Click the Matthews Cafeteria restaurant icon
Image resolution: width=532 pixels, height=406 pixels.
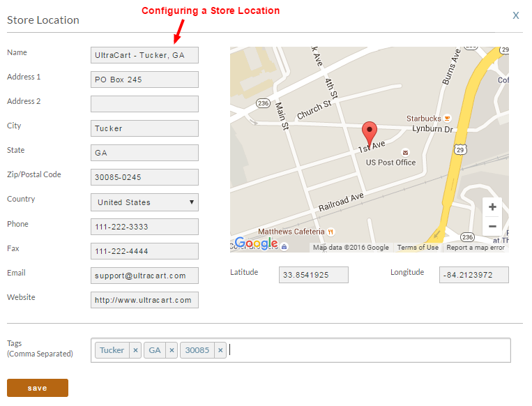[330, 232]
